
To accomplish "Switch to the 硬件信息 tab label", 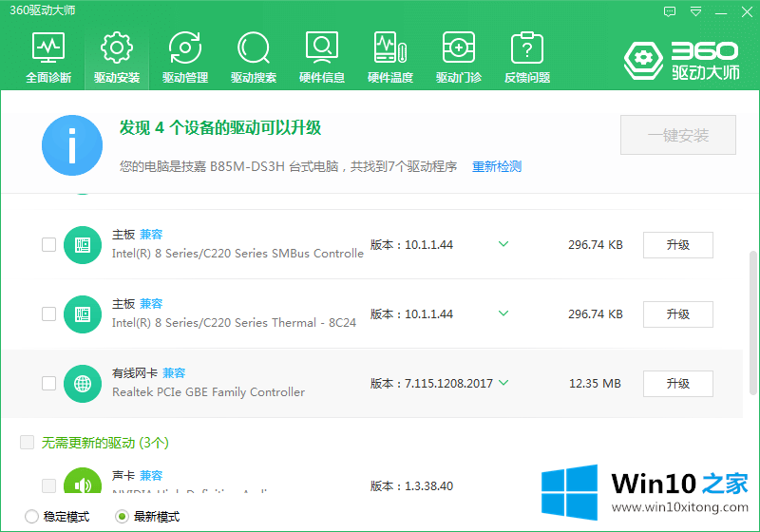I will click(x=322, y=78).
